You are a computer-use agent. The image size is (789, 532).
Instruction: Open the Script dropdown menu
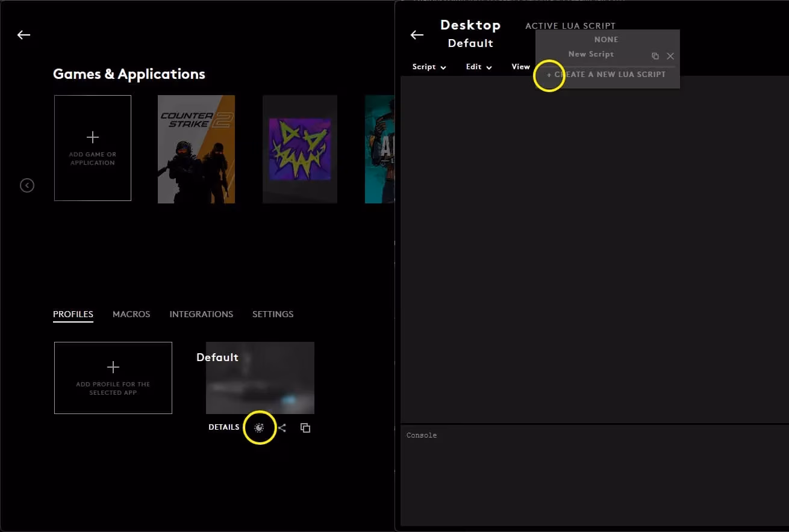[x=429, y=67]
